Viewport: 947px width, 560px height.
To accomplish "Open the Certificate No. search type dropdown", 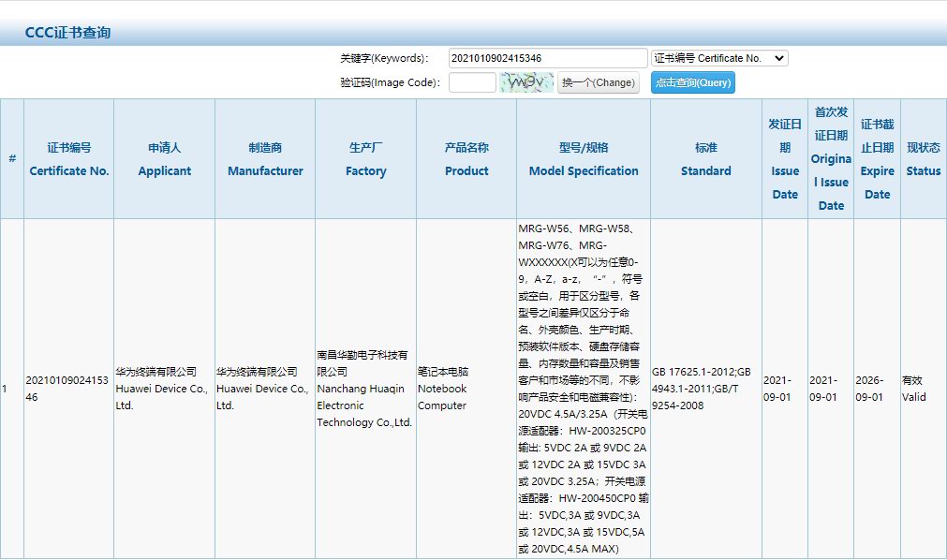I will click(x=719, y=58).
